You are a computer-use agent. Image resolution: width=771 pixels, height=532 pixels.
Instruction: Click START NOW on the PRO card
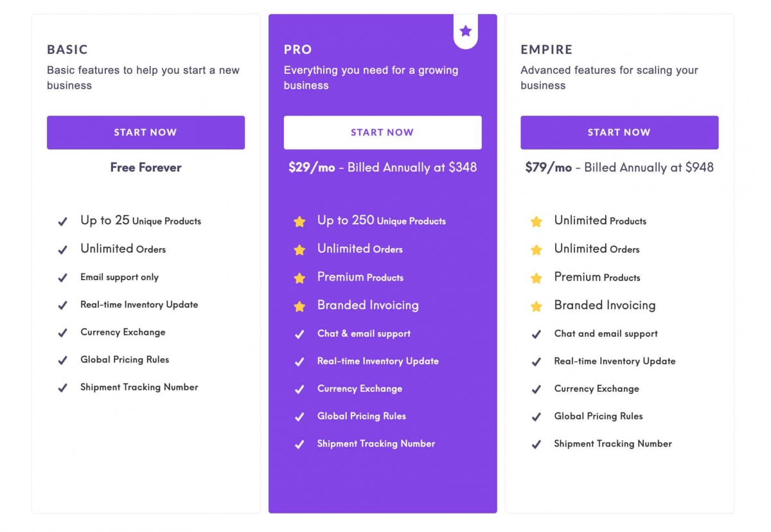point(382,132)
